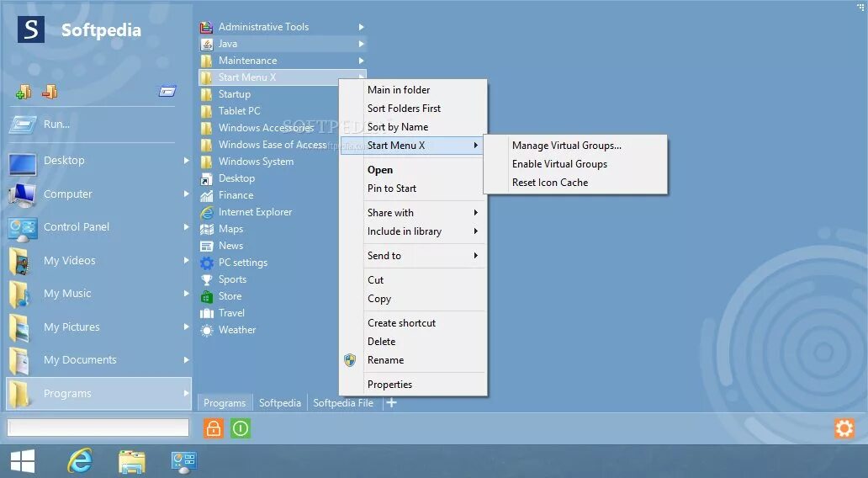
Task: Open Control Panel in the left panel
Action: pyautogui.click(x=98, y=227)
